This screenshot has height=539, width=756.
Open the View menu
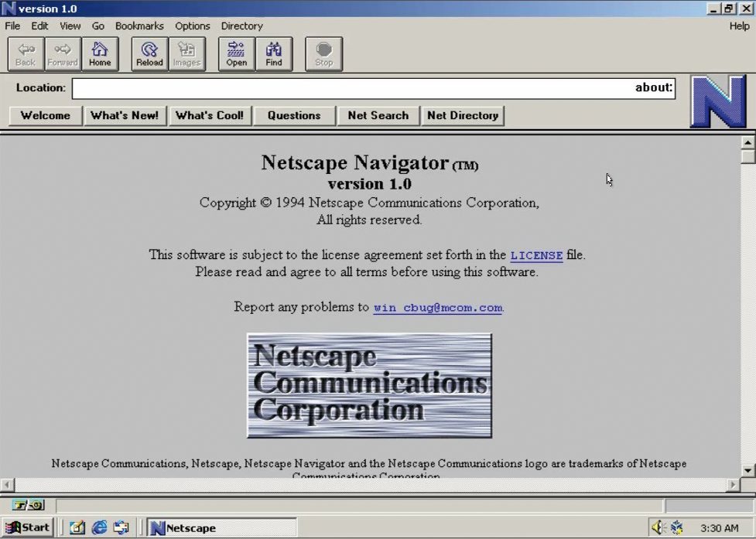pyautogui.click(x=70, y=26)
